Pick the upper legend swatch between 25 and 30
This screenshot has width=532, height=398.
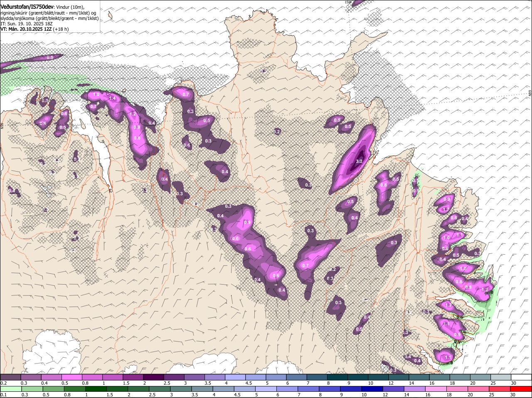tap(501, 377)
